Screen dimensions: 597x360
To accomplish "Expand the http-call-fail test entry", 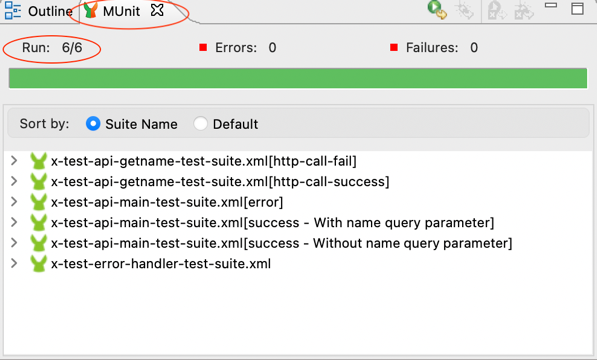I will click(14, 161).
